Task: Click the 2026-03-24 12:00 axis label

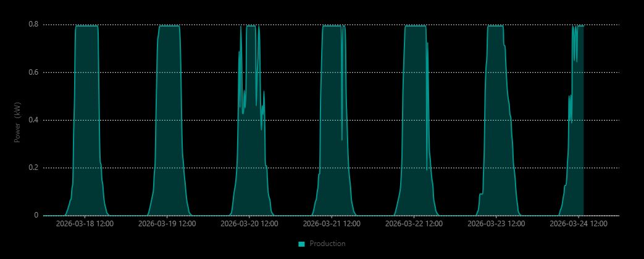Action: tap(579, 223)
